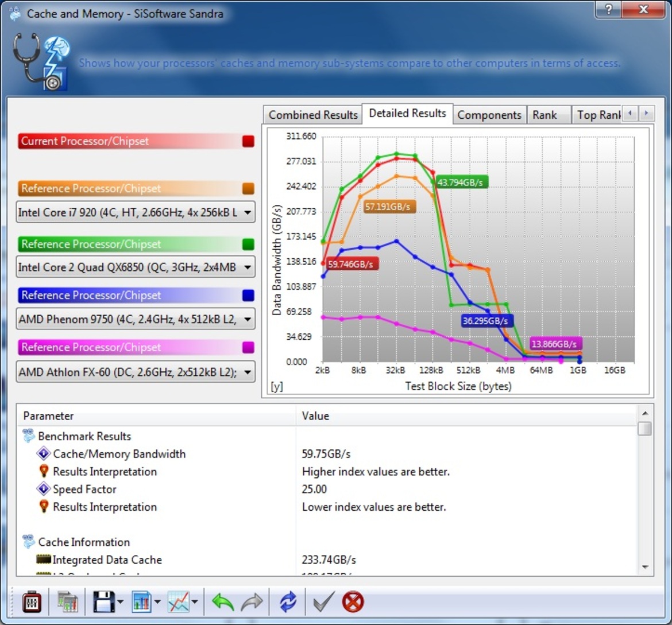The width and height of the screenshot is (672, 625).
Task: Click the green reference processor color swatch
Action: pos(248,244)
